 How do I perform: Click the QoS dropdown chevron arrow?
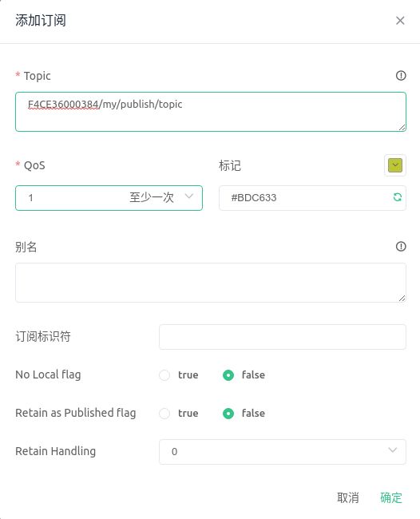coord(189,196)
